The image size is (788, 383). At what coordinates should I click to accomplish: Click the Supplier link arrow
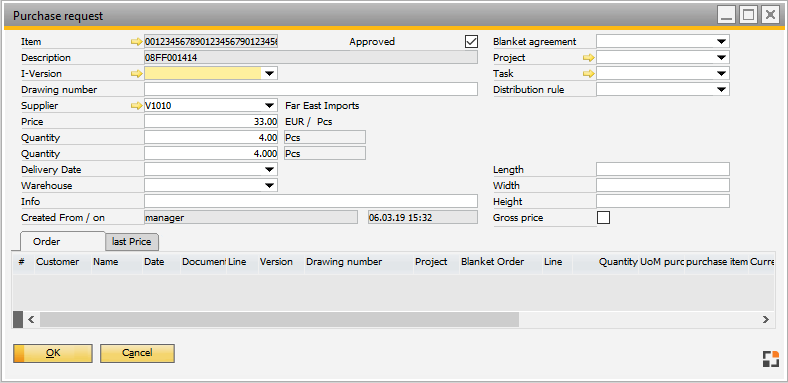coord(136,106)
